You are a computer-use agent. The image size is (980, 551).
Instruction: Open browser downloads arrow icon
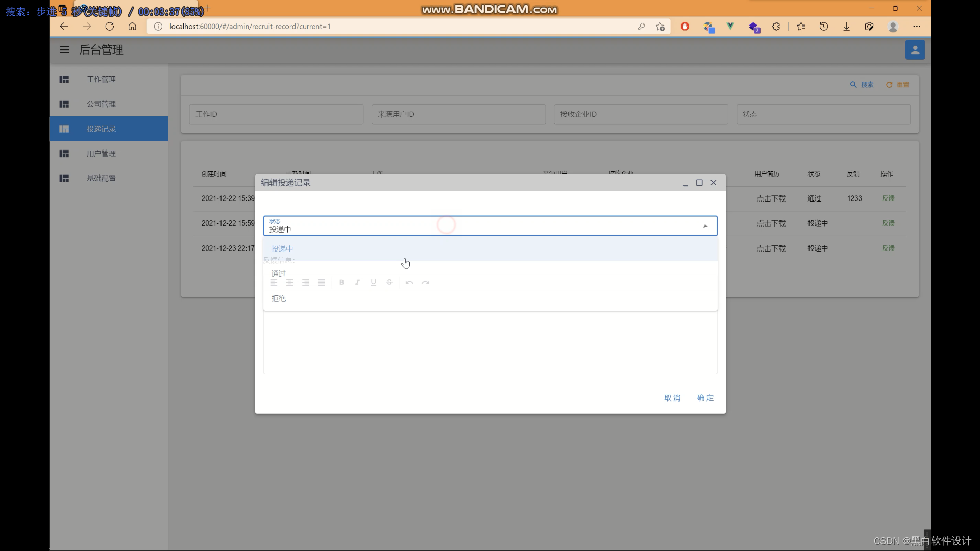coord(846,27)
